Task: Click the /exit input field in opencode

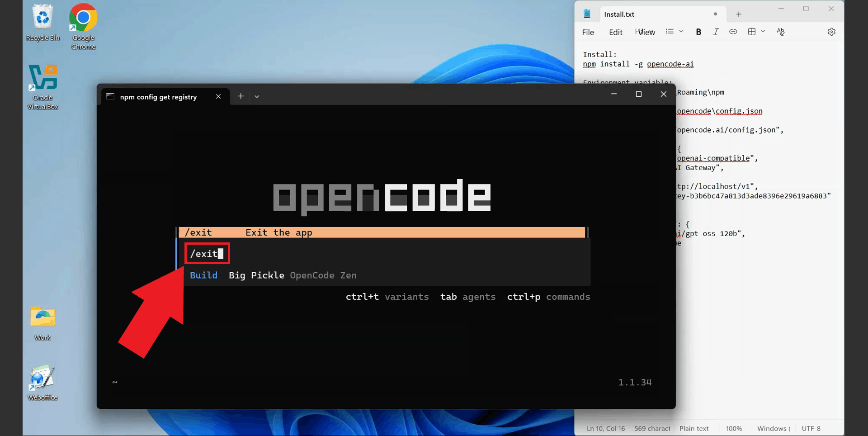Action: [x=207, y=253]
